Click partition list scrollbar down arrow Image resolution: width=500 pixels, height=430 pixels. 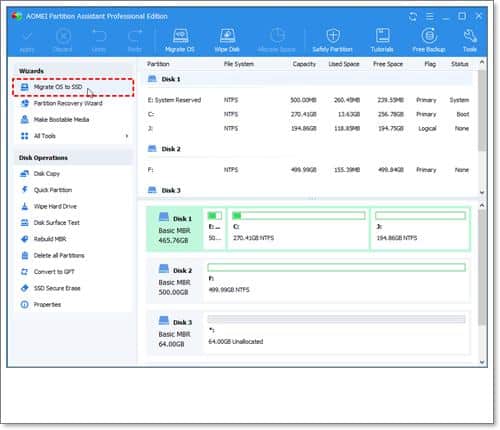point(482,192)
